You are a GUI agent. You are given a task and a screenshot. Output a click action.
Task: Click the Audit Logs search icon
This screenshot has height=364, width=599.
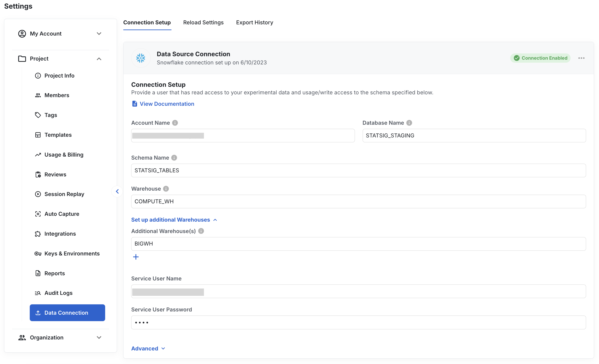(38, 293)
